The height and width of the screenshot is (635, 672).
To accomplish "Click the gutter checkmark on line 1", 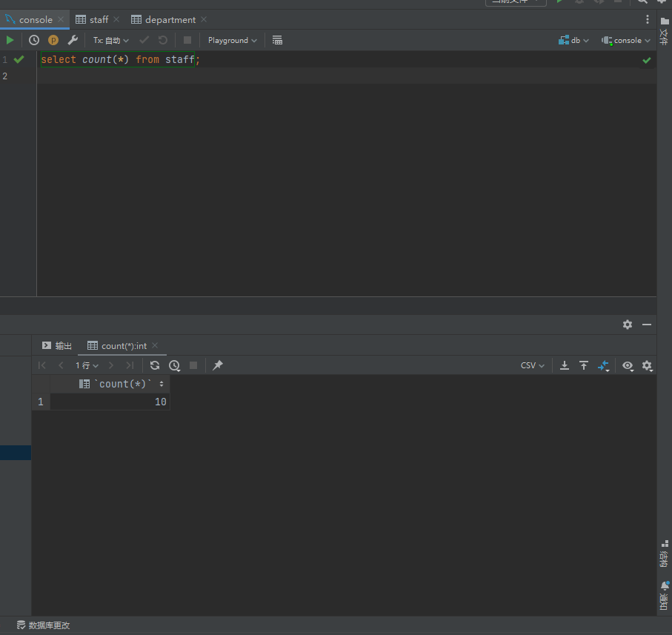I will pyautogui.click(x=19, y=59).
